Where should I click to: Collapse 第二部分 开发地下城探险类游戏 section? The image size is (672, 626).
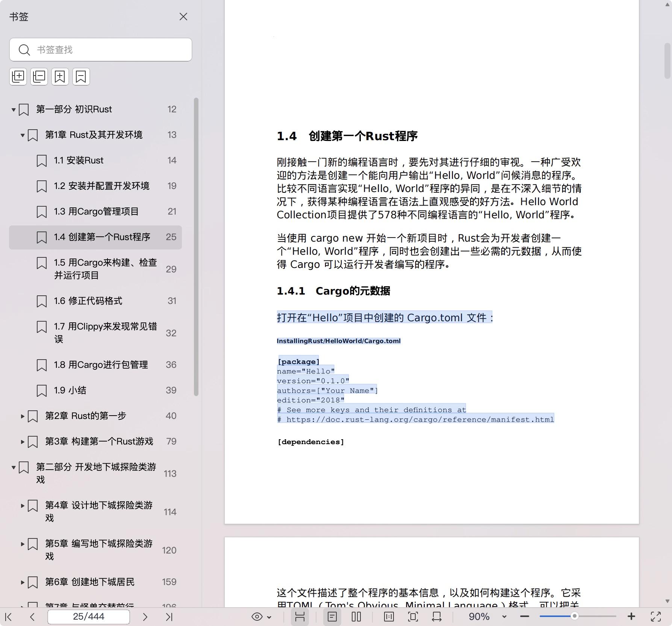click(x=14, y=467)
